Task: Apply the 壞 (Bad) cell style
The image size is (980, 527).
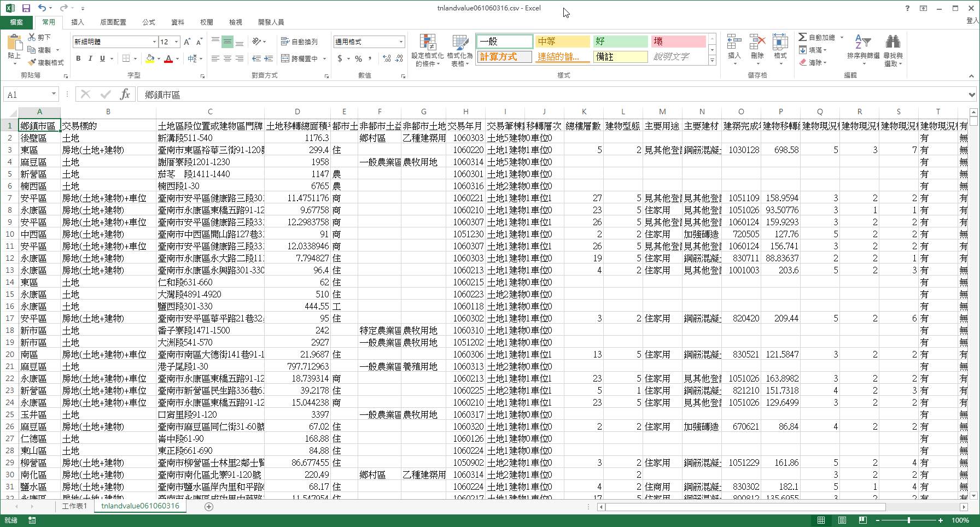Action: point(678,42)
